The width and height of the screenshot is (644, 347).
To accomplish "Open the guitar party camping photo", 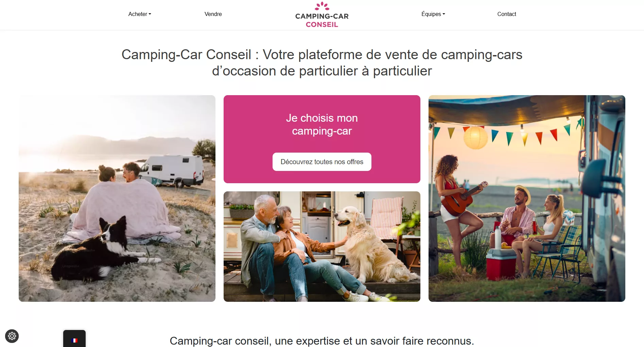I will [527, 198].
